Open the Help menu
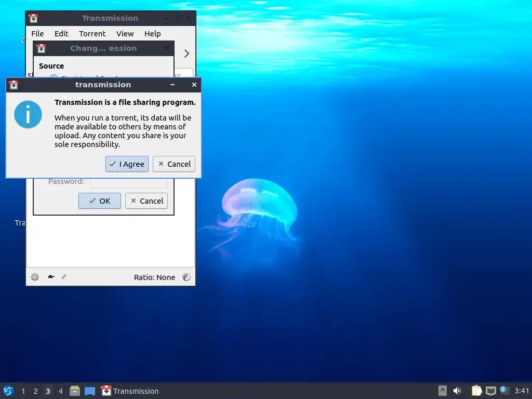Viewport: 532px width, 399px height. tap(152, 34)
